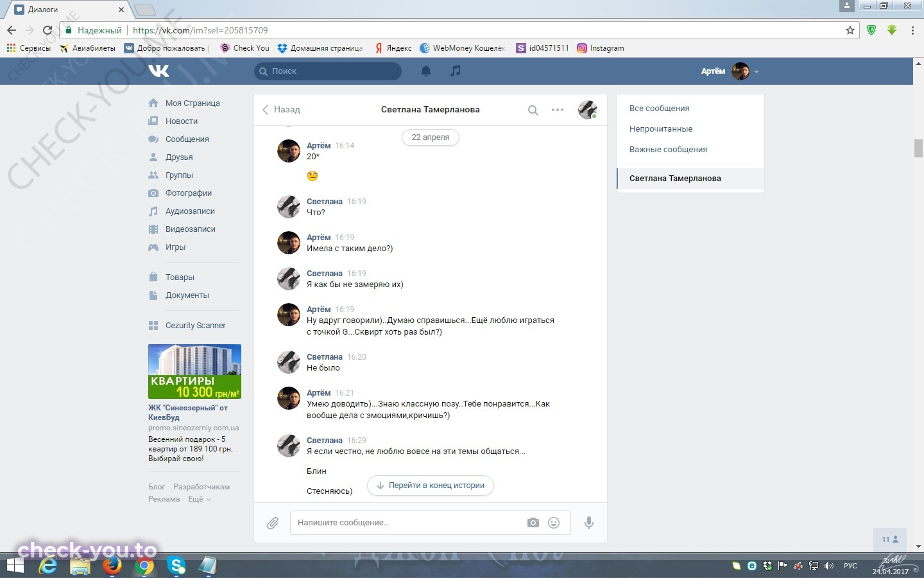Open Skype from the taskbar
The height and width of the screenshot is (578, 924).
point(176,566)
